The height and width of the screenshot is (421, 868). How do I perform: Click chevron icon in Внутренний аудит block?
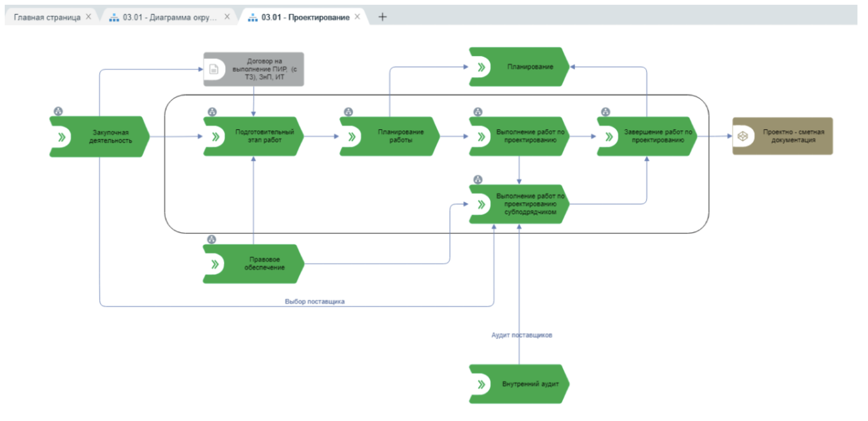(481, 384)
